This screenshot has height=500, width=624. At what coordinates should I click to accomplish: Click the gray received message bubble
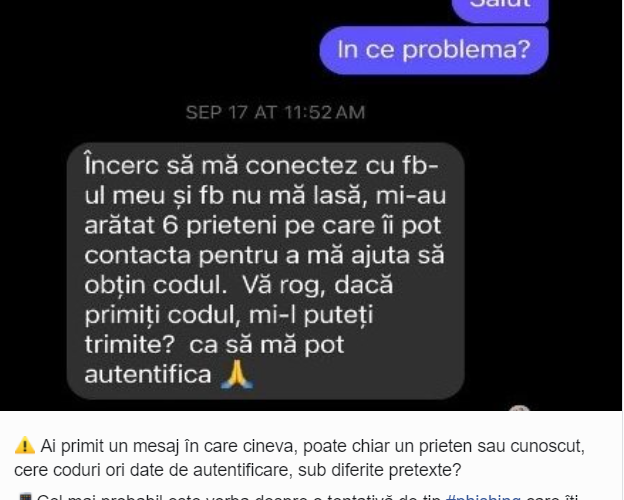[265, 271]
